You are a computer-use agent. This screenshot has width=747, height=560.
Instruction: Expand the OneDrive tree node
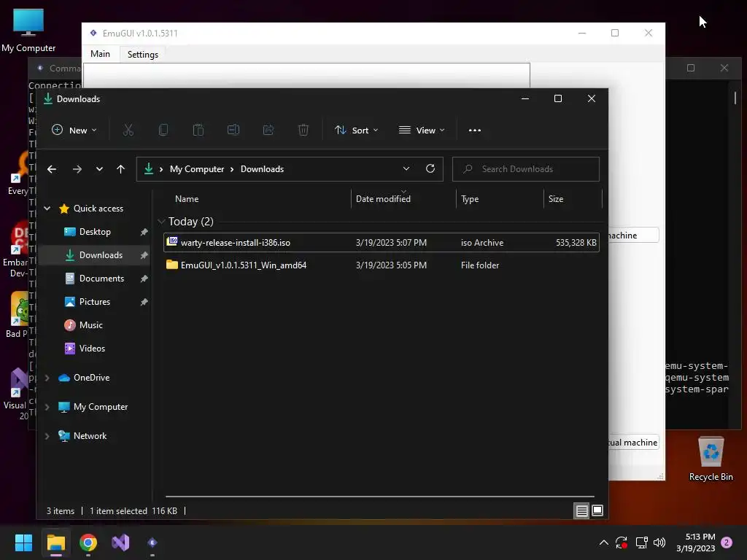tap(47, 378)
